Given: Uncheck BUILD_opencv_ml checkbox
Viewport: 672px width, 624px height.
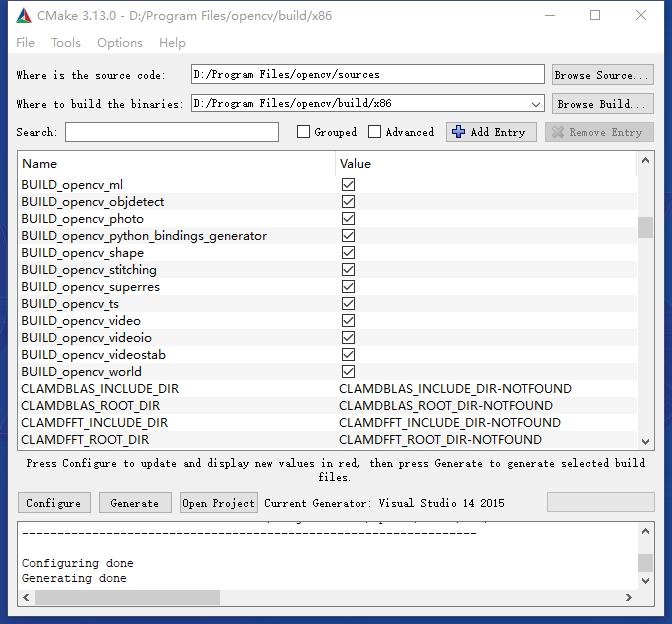Looking at the screenshot, I should click(x=348, y=185).
